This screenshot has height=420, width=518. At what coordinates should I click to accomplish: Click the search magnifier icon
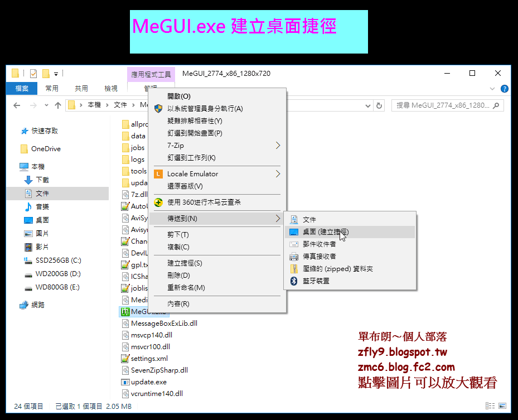click(x=496, y=105)
